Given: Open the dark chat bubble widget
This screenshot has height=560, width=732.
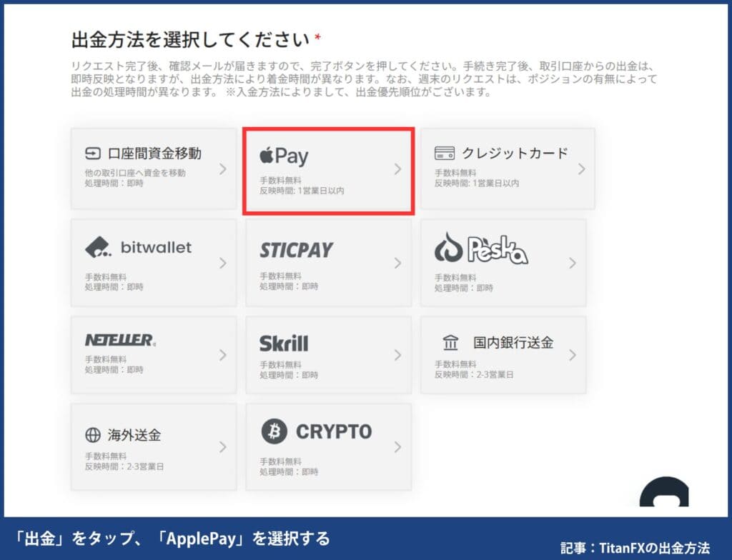Looking at the screenshot, I should pyautogui.click(x=664, y=492).
